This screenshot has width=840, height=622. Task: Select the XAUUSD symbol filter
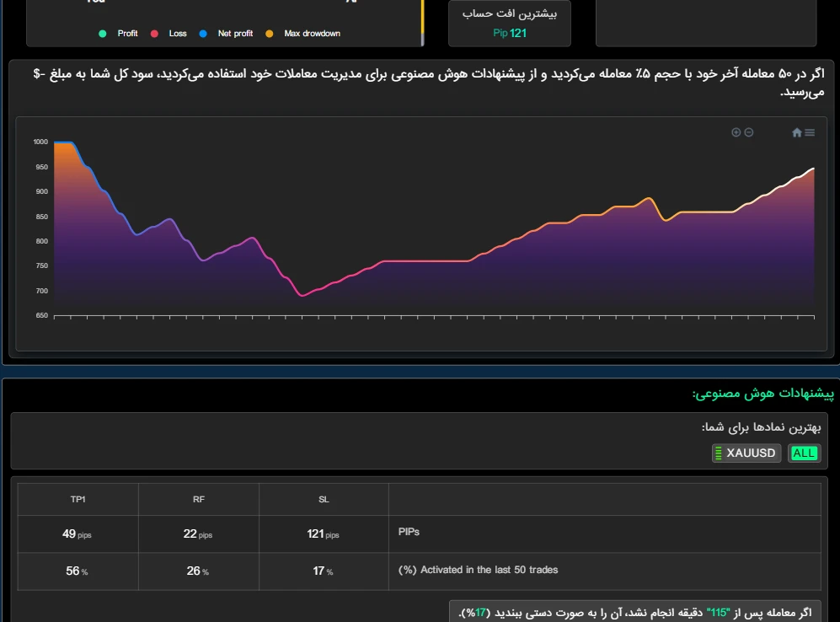(x=751, y=453)
